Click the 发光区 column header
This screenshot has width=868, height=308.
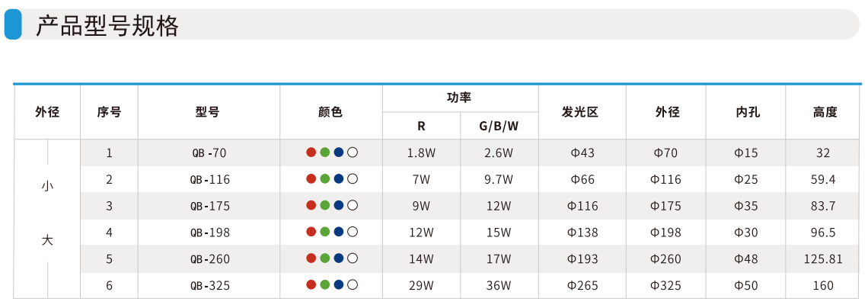[x=581, y=112]
